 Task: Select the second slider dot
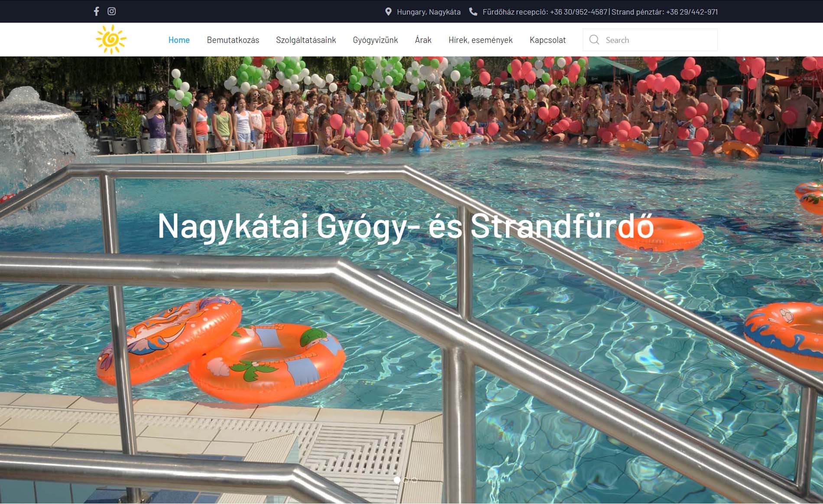pyautogui.click(x=406, y=480)
